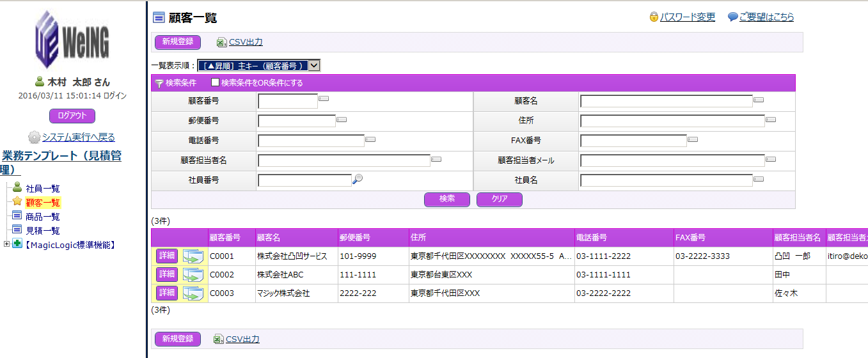Click the copy icon in row C0003
Image resolution: width=868 pixels, height=358 pixels.
tap(193, 293)
